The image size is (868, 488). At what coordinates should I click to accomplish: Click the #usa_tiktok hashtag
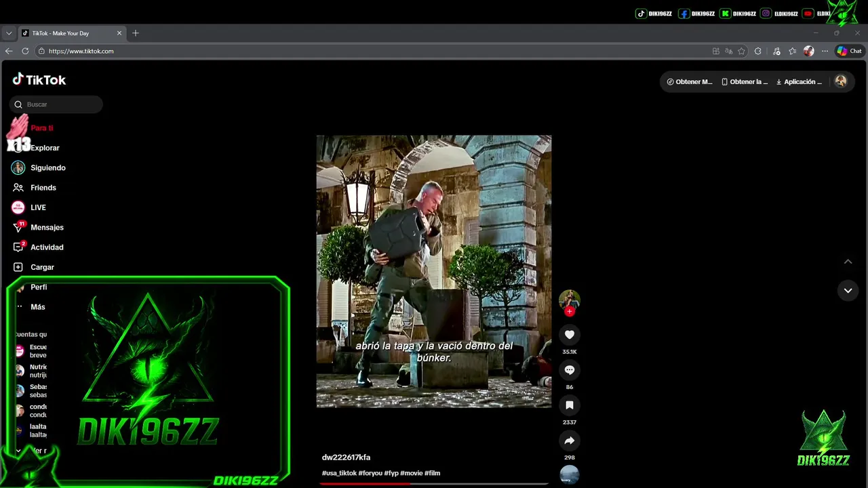[x=339, y=473]
